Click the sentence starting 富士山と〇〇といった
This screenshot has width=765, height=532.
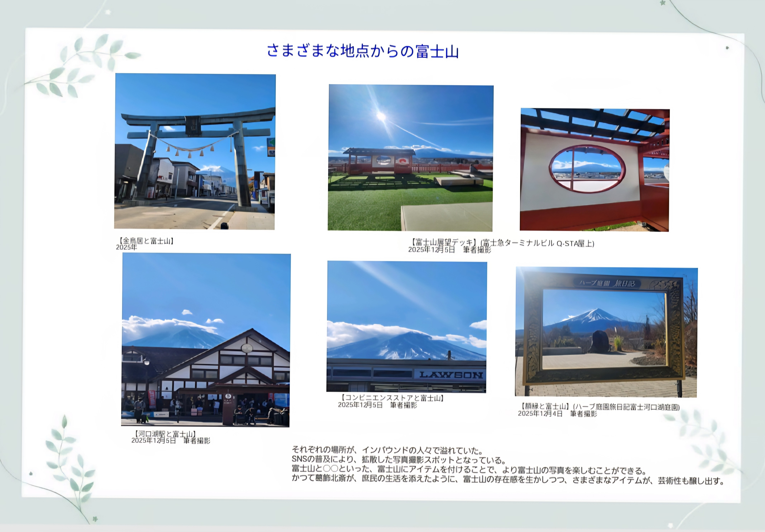click(469, 470)
